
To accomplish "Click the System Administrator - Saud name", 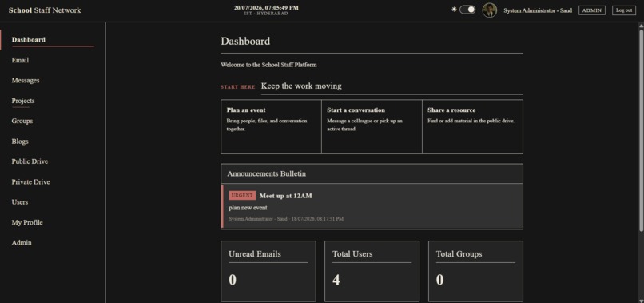I will [538, 10].
